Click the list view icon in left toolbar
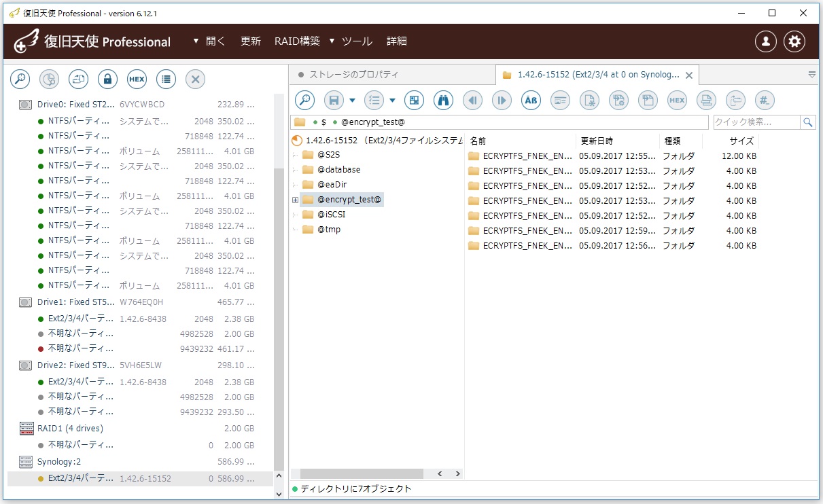The width and height of the screenshot is (823, 504). [166, 79]
